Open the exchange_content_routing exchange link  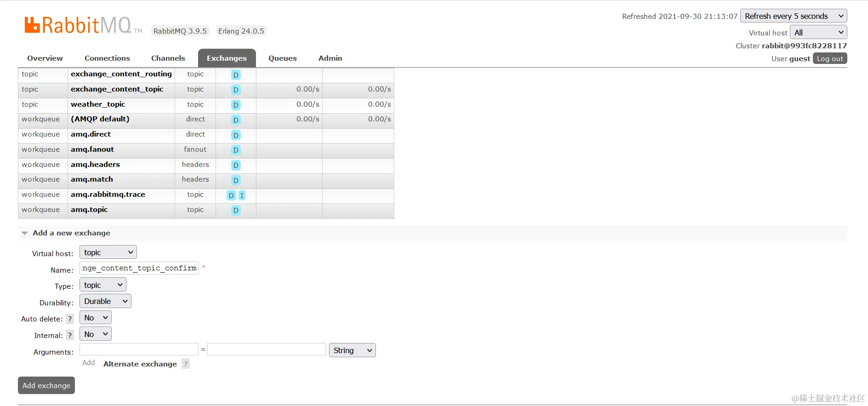click(x=121, y=74)
